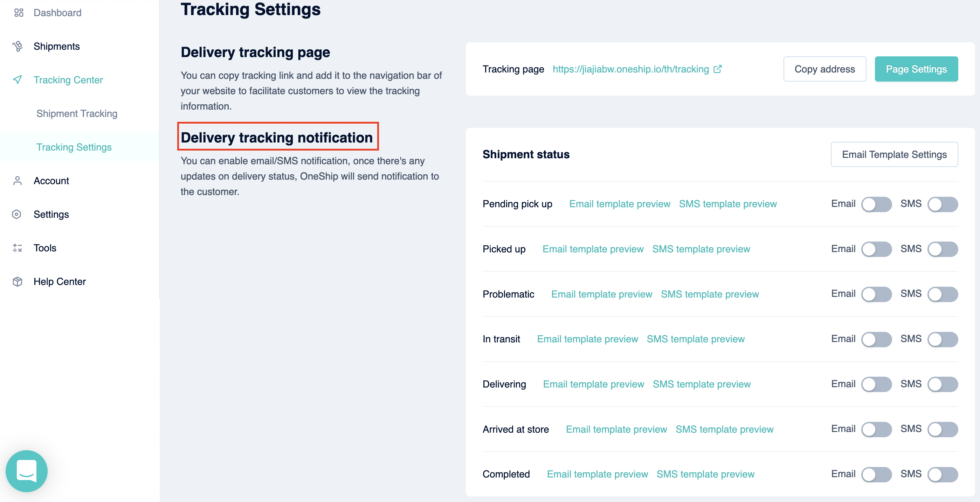The width and height of the screenshot is (980, 502).
Task: Open Email Template Settings
Action: point(894,154)
